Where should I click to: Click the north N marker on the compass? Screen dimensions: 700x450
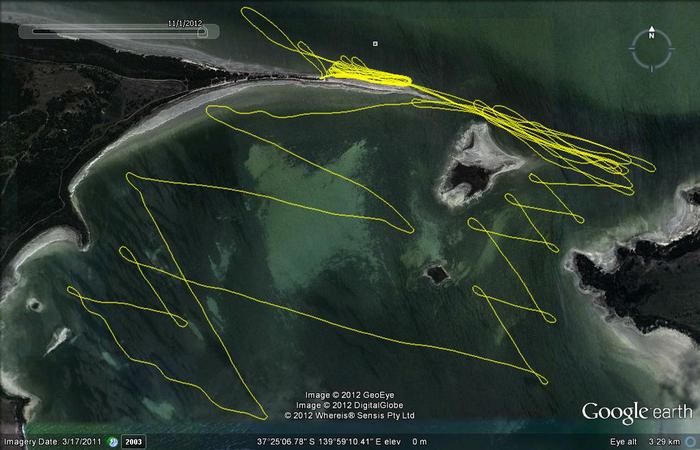tap(651, 34)
